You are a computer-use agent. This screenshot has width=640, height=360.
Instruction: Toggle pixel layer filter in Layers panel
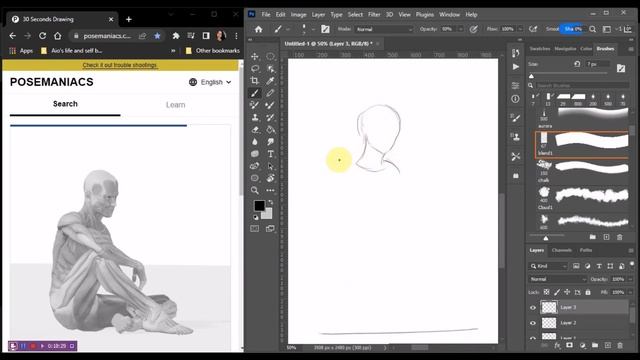[x=576, y=266]
